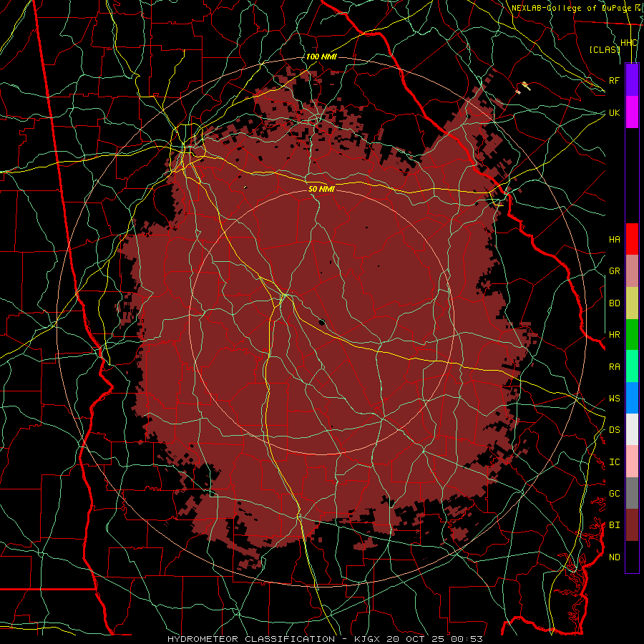644x644 pixels.
Task: Click the GR legend label
Action: click(614, 271)
